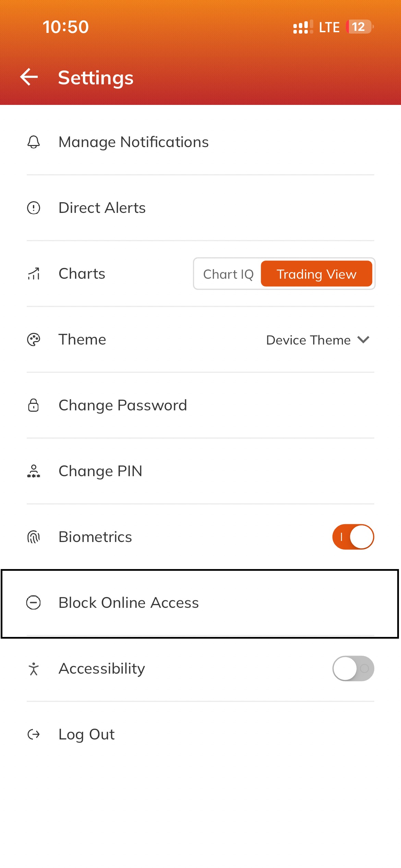Tap the Change PIN person icon
Screen dimensions: 401x868
[x=34, y=471]
